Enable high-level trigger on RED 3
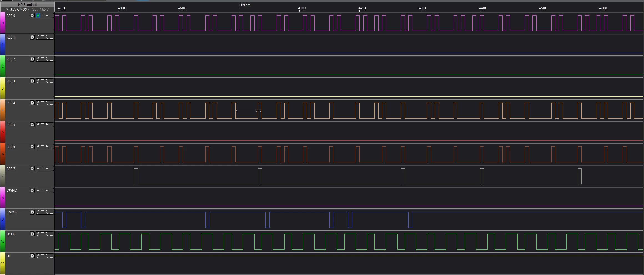 point(42,81)
